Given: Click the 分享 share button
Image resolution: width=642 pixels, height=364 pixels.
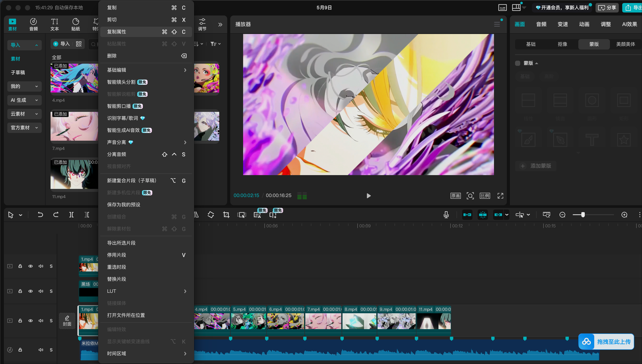Looking at the screenshot, I should [x=607, y=8].
